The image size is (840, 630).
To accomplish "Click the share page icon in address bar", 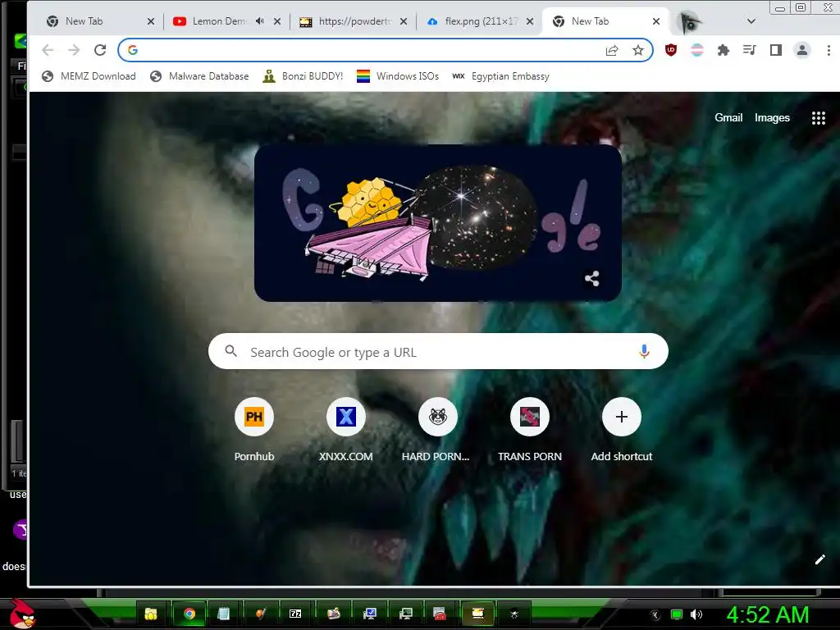I will (612, 50).
